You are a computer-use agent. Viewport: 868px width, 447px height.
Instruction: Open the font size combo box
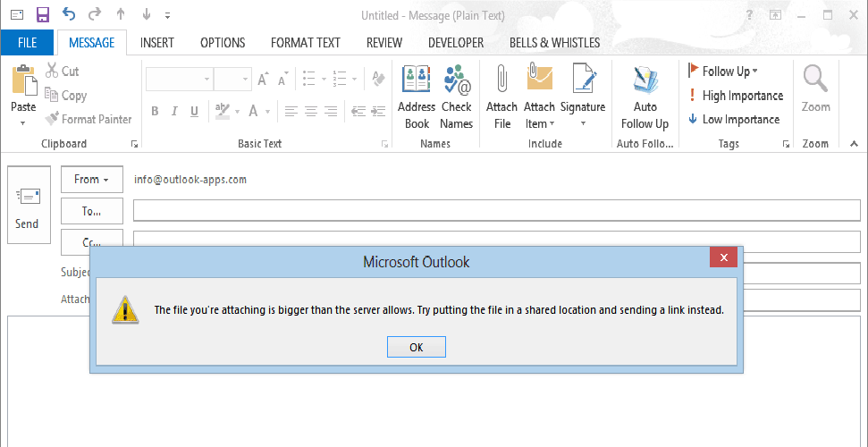(232, 80)
